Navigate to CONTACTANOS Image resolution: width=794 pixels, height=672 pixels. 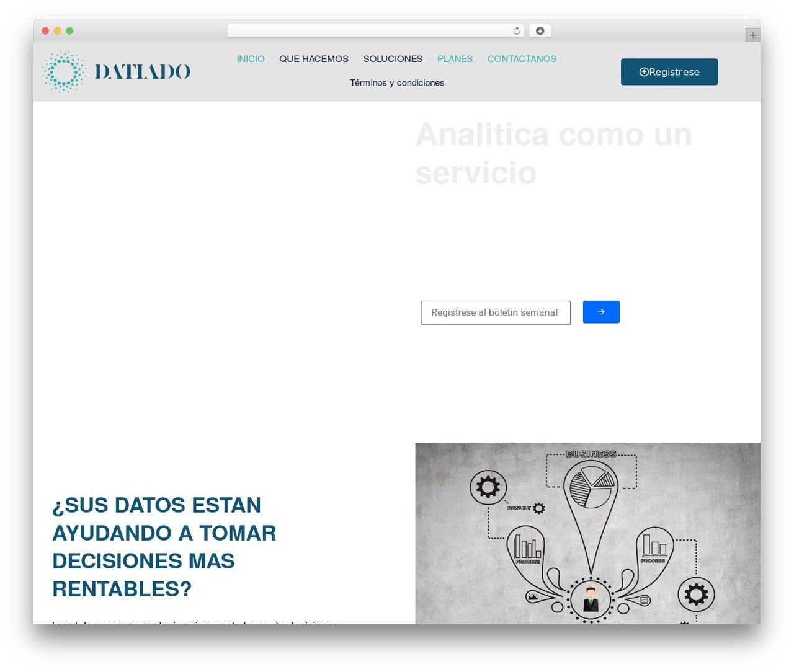tap(522, 59)
